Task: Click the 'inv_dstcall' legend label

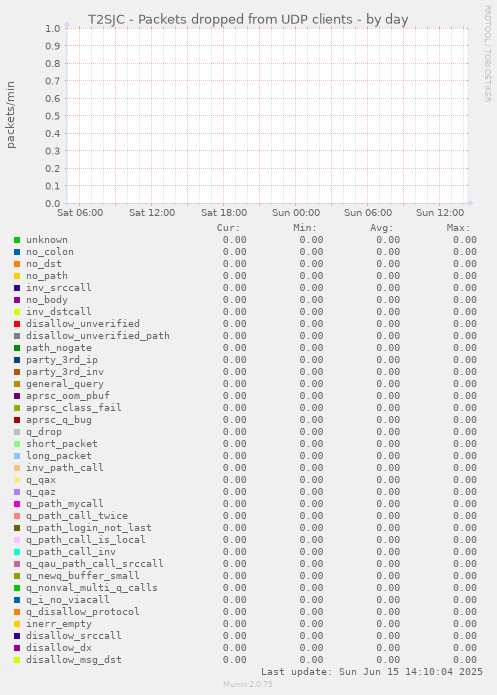Action: 59,312
